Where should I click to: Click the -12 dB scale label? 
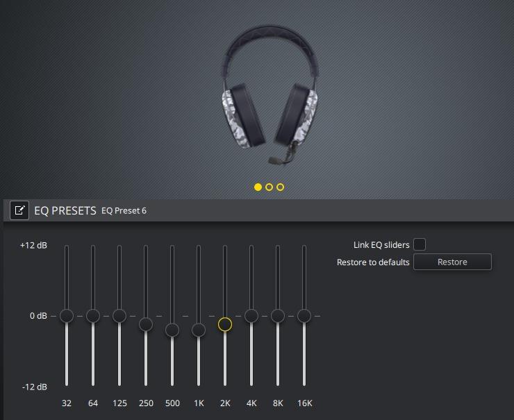(35, 387)
